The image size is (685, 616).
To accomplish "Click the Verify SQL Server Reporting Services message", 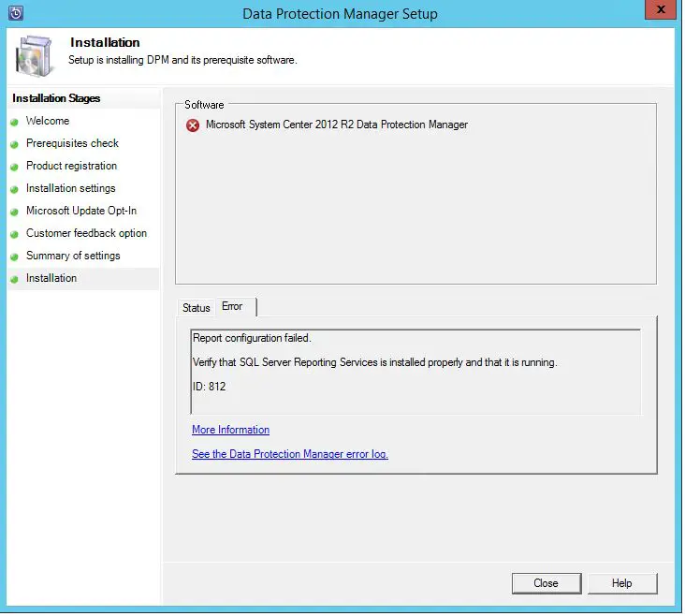I will click(375, 363).
